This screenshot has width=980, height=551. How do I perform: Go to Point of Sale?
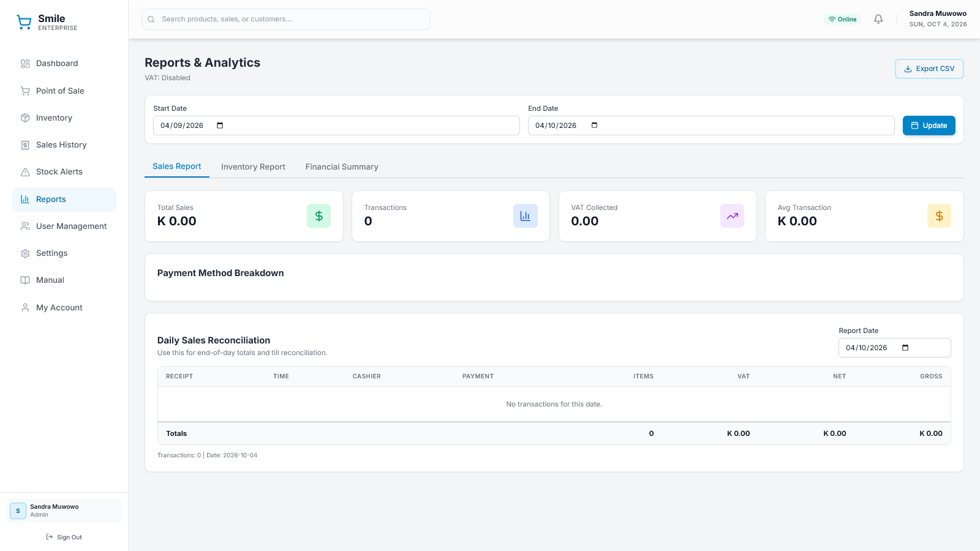click(x=64, y=91)
